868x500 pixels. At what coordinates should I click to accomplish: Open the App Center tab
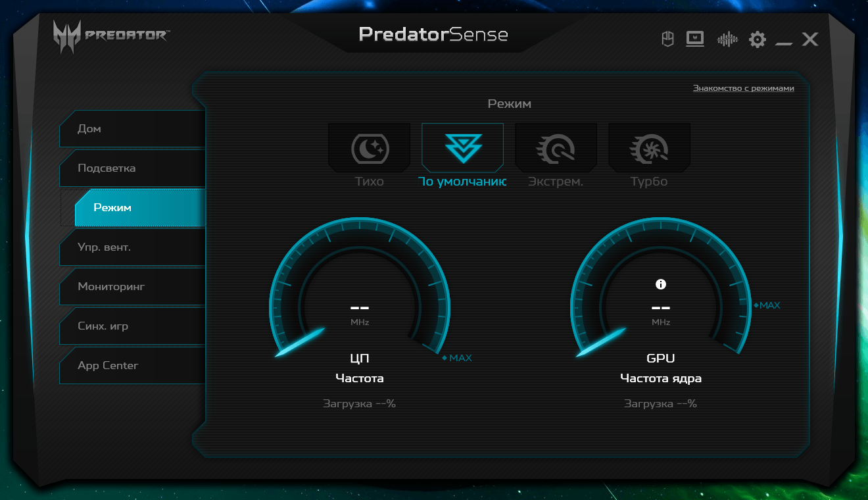coord(133,366)
